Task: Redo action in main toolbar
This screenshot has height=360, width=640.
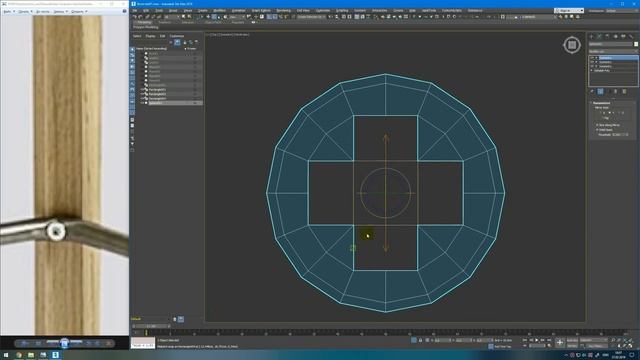Action: tap(141, 17)
